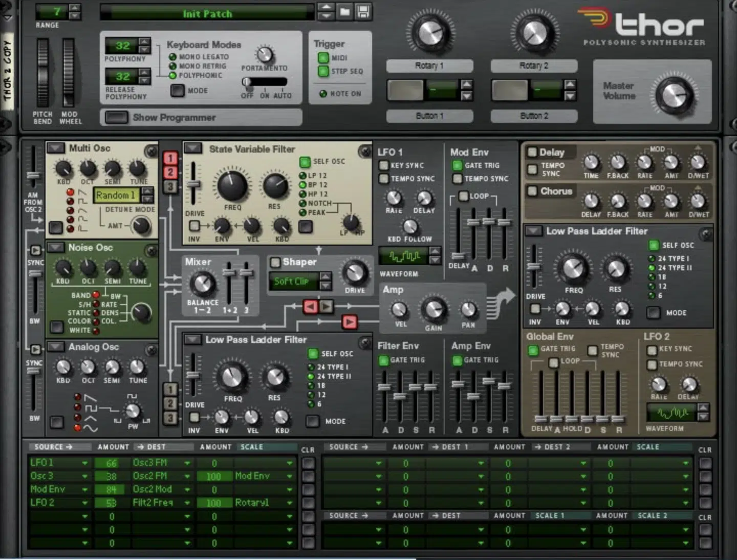Toggle Global Env Gate Trig
The width and height of the screenshot is (737, 560).
533,350
